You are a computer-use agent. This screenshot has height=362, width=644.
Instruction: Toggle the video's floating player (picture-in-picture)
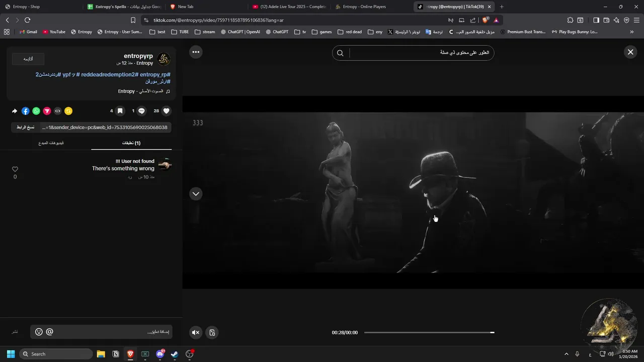pos(212,332)
